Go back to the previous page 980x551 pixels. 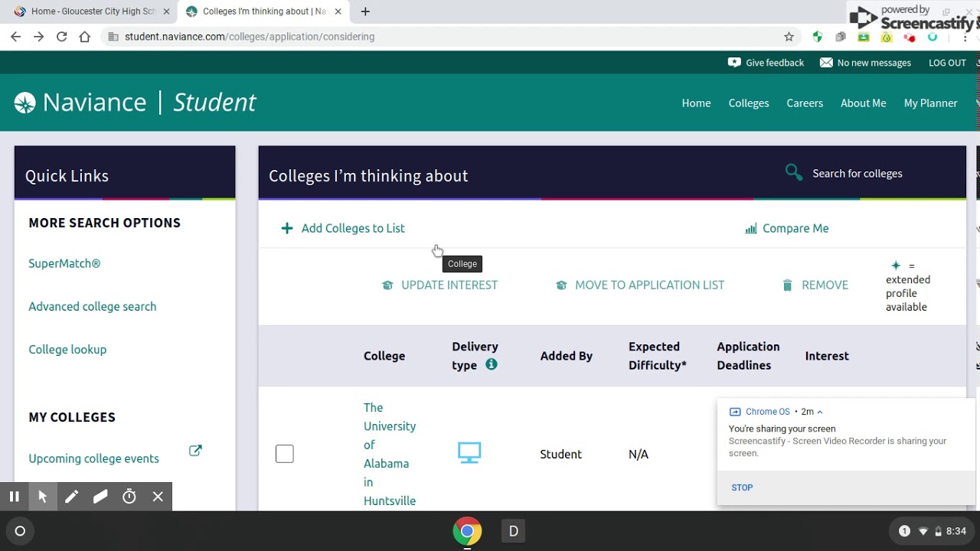pyautogui.click(x=15, y=37)
